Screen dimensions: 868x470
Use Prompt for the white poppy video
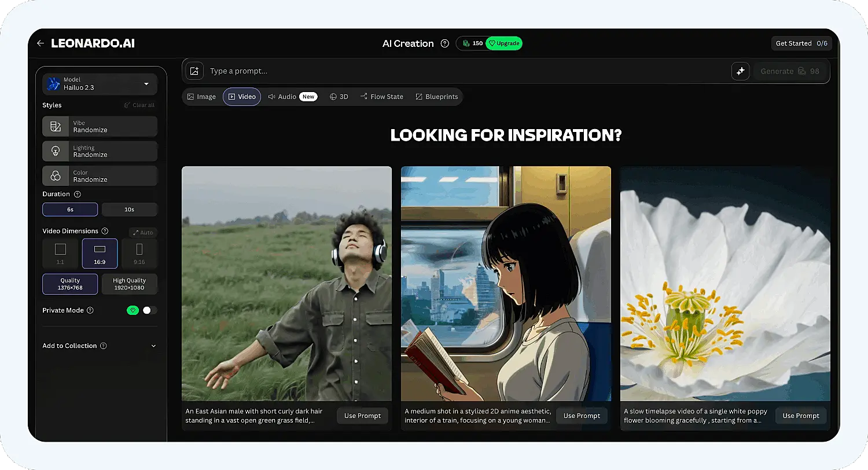801,416
